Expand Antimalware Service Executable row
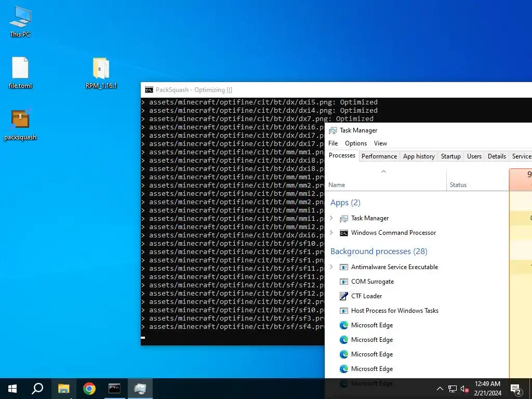This screenshot has height=399, width=532. 331,267
